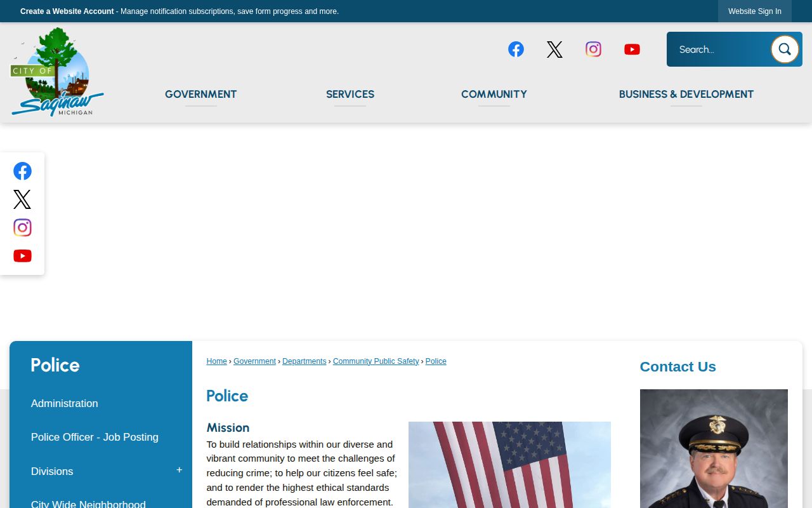The image size is (812, 508).
Task: Click the search magnifier button
Action: [785, 50]
